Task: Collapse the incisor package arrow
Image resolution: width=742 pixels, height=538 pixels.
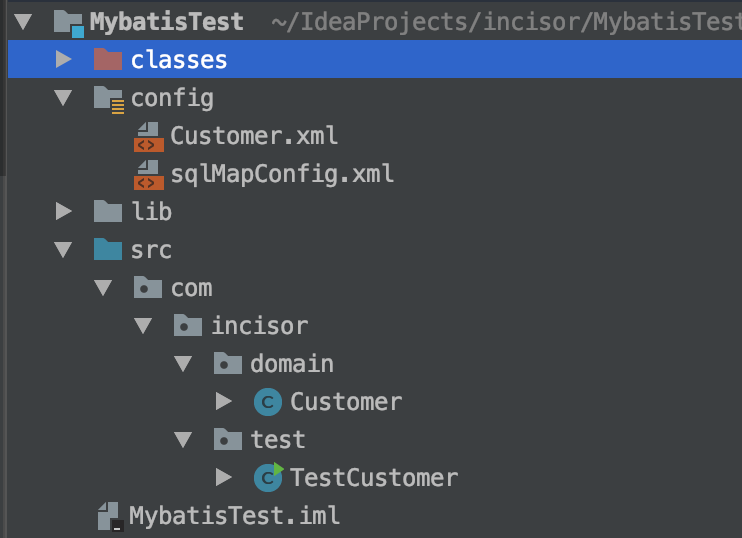Action: (144, 326)
